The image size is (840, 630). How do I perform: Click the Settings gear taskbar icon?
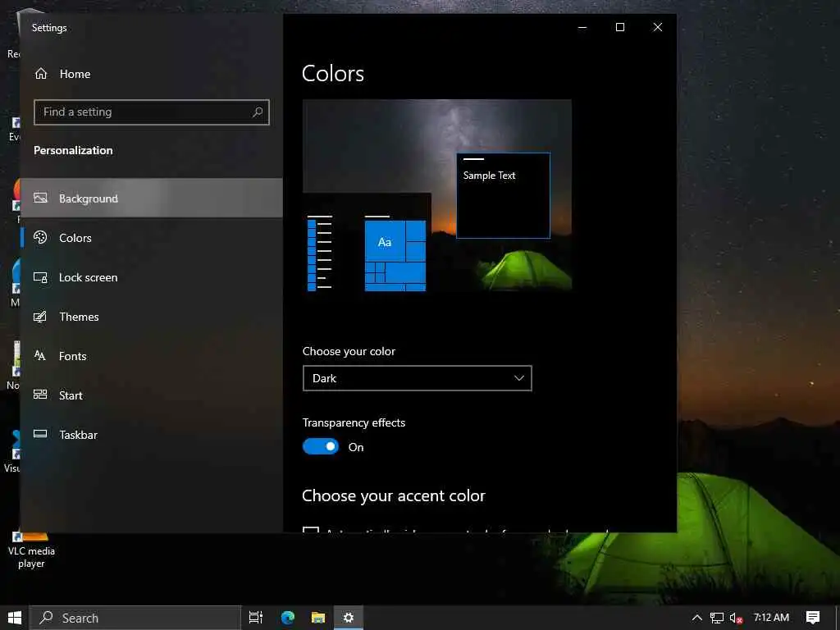[348, 618]
